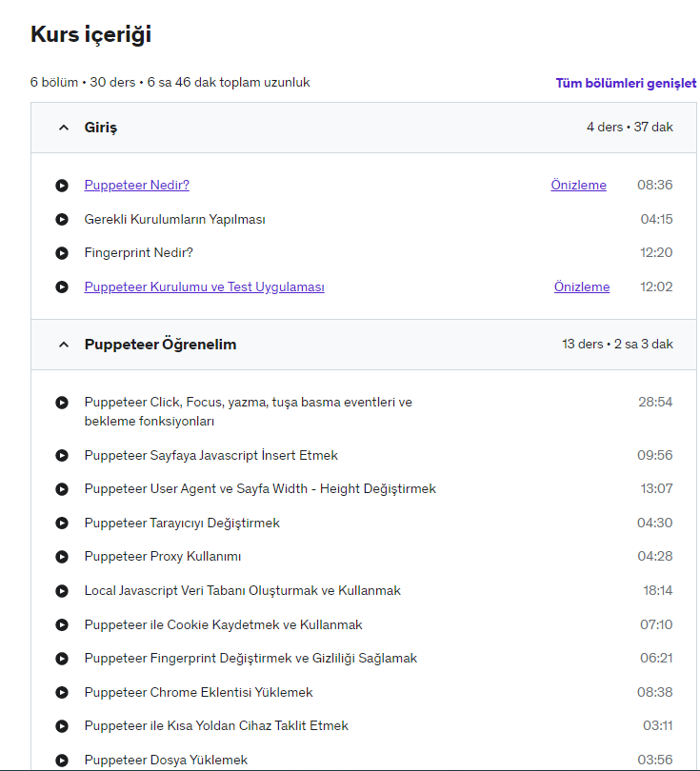
Task: Click the 08:36 duration of Puppeteer Nedir?
Action: 654,185
